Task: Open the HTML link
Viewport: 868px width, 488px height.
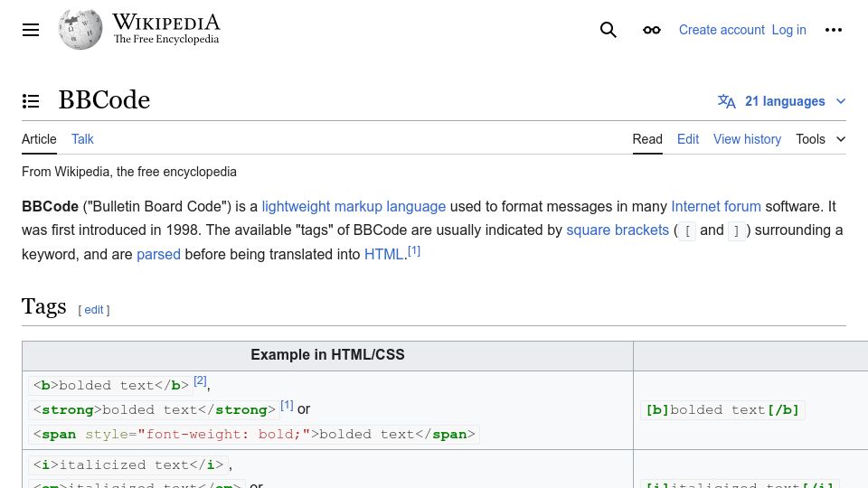Action: pos(383,255)
